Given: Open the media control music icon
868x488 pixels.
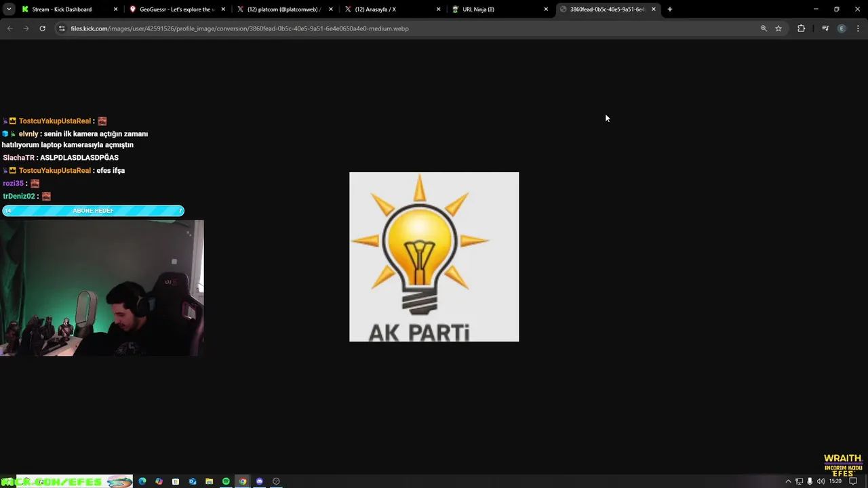Looking at the screenshot, I should pos(825,28).
